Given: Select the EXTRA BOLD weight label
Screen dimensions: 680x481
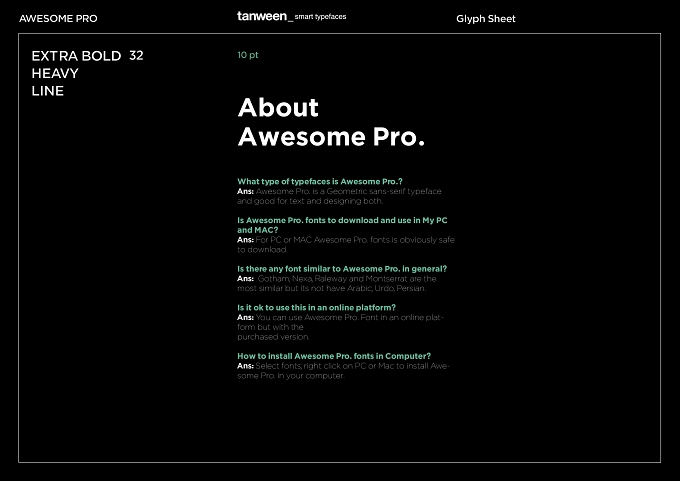Looking at the screenshot, I should click(x=76, y=56).
